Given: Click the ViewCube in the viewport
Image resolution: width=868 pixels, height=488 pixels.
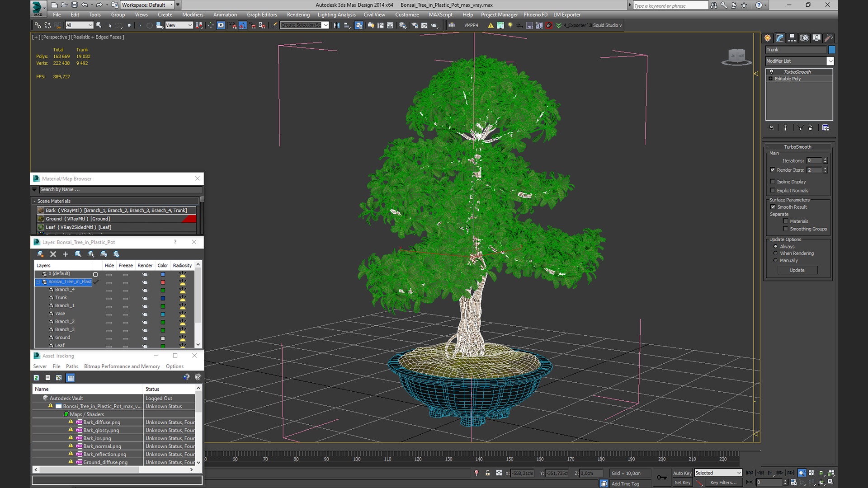Looking at the screenshot, I should point(736,57).
